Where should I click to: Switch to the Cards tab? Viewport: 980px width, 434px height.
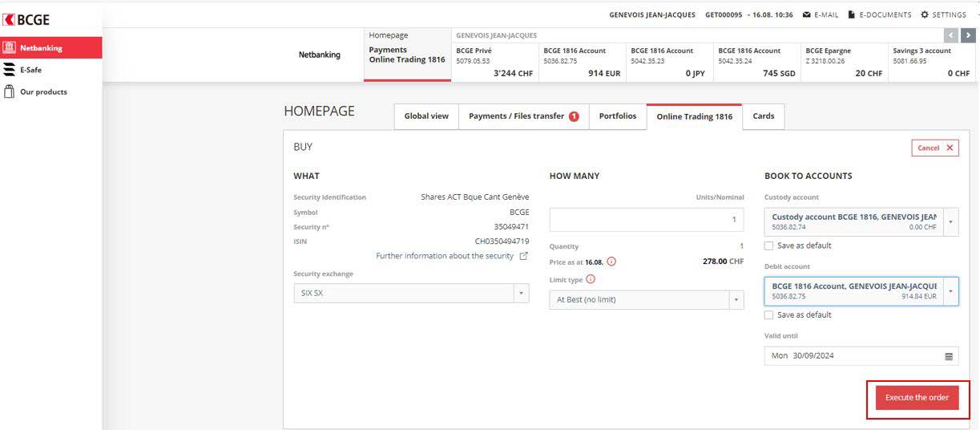pos(764,116)
